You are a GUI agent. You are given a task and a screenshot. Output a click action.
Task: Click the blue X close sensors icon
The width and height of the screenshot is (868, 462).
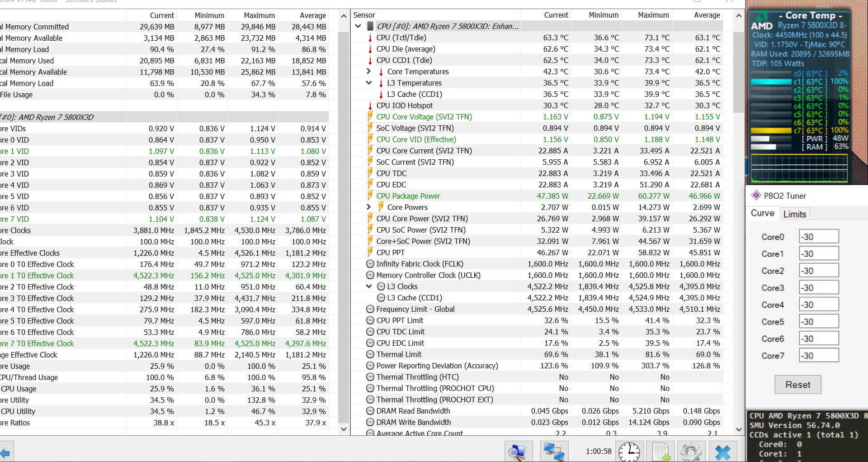click(x=722, y=452)
